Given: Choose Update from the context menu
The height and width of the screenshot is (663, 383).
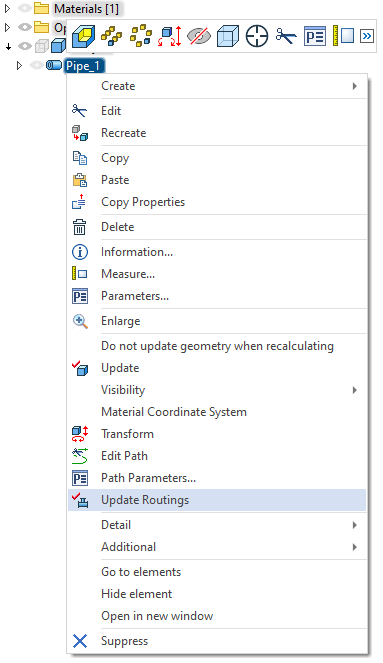Looking at the screenshot, I should 217,368.
